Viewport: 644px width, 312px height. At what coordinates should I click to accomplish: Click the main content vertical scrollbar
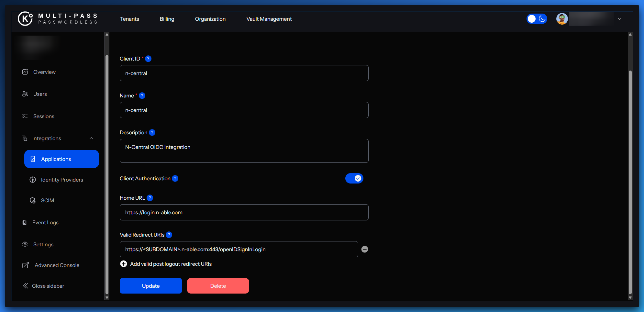point(630,181)
